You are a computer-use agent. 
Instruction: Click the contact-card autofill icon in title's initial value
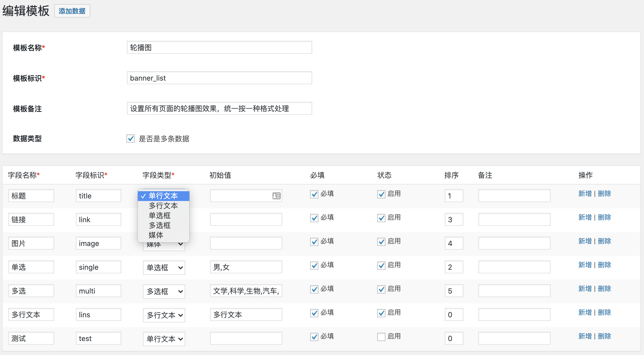276,196
